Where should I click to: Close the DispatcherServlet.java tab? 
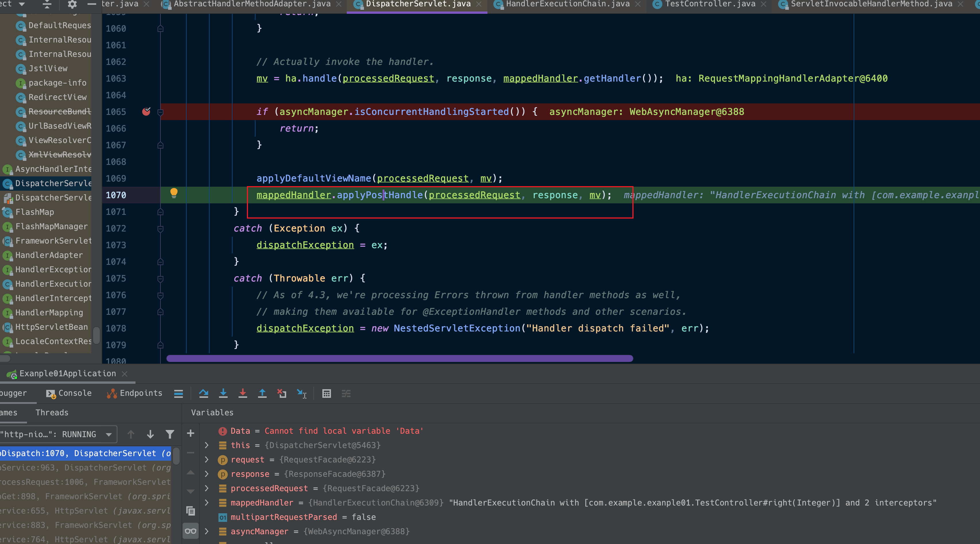point(479,4)
